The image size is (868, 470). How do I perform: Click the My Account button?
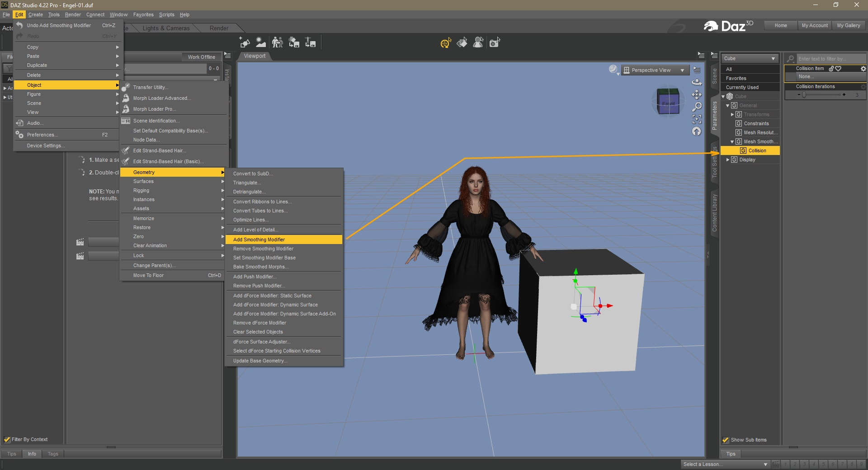[815, 25]
